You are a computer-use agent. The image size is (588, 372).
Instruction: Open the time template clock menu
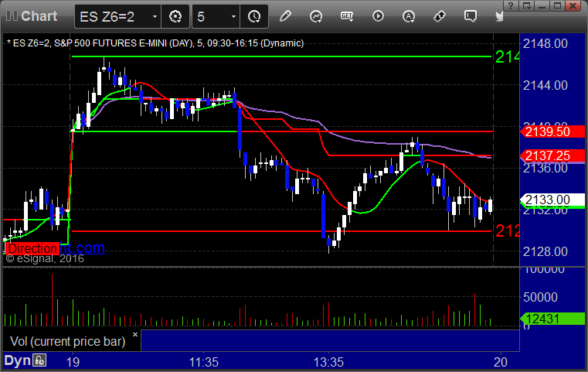point(254,16)
